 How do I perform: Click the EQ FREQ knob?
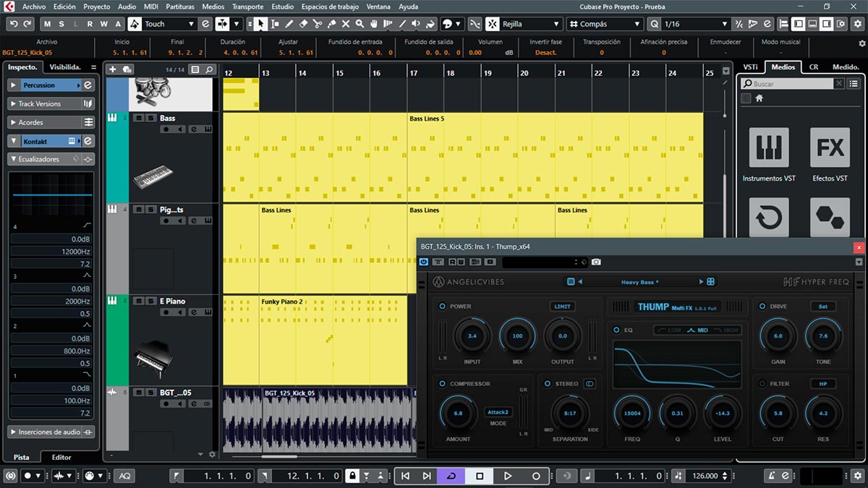[x=632, y=414]
